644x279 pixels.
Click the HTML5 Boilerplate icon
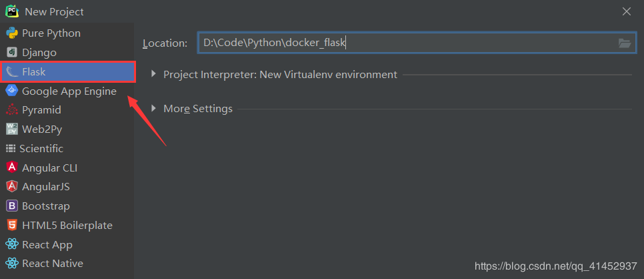click(x=11, y=226)
